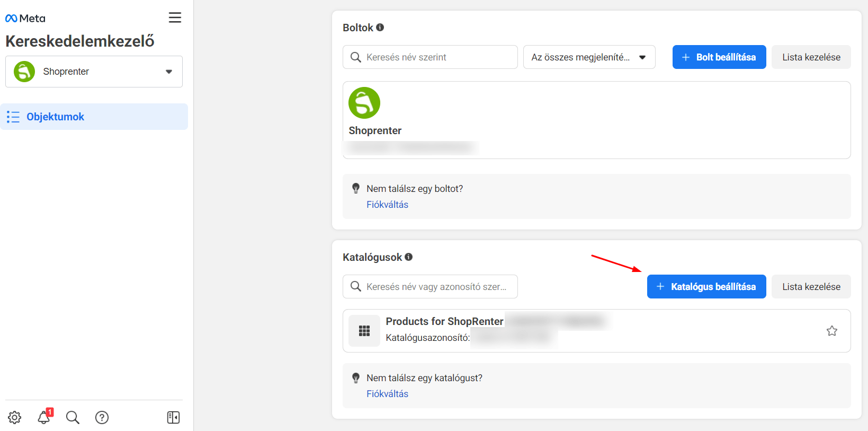Click the magnifier icon in the shop search box
The width and height of the screenshot is (868, 431).
coord(356,57)
